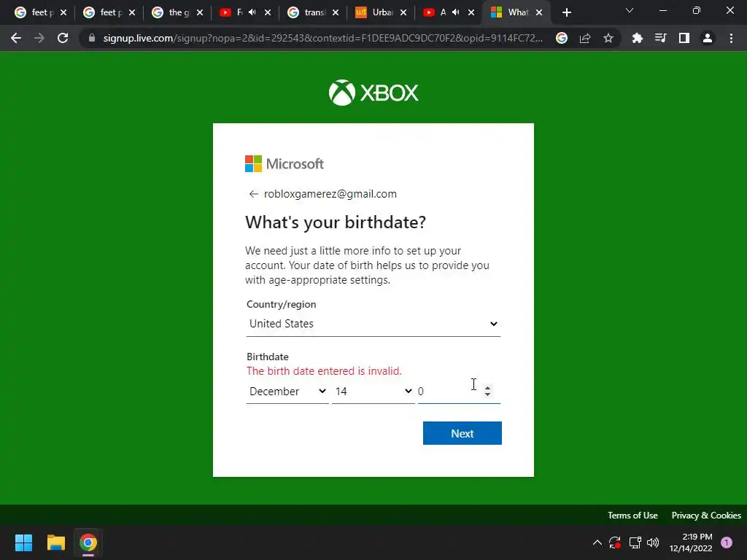Click the Google icon in address bar
This screenshot has width=747, height=560.
tap(562, 38)
